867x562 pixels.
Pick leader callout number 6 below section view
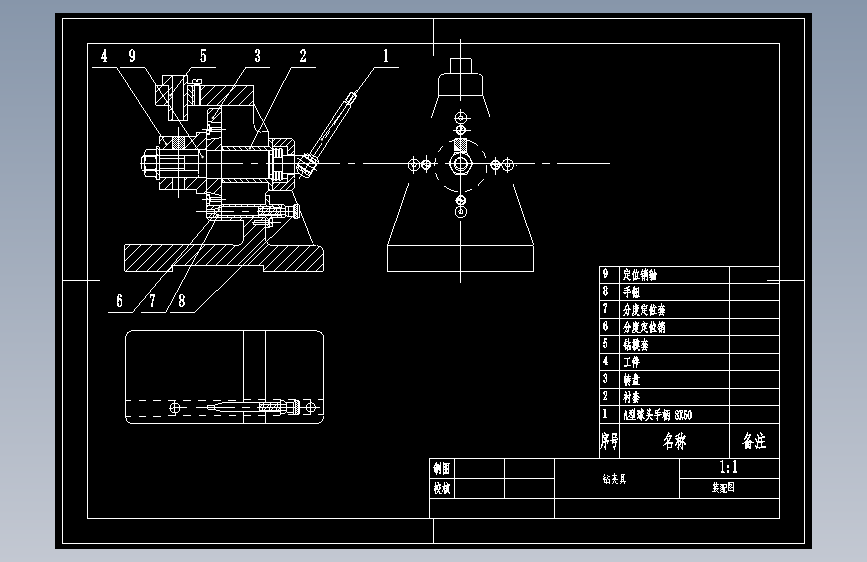click(x=119, y=301)
